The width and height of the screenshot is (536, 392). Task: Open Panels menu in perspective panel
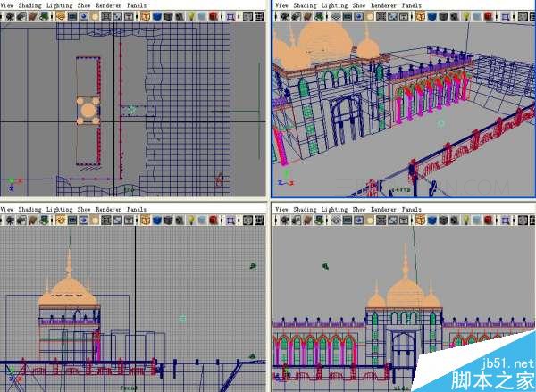click(x=412, y=5)
